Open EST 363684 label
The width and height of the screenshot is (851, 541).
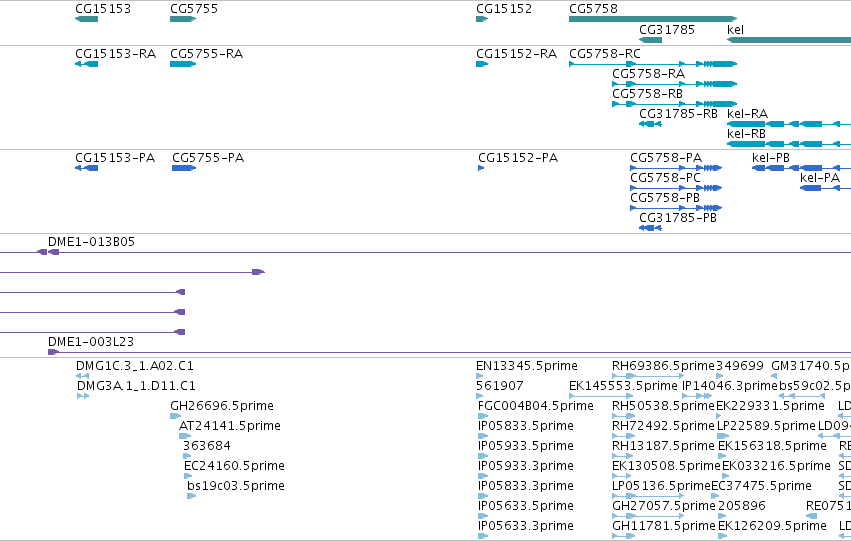pos(207,446)
